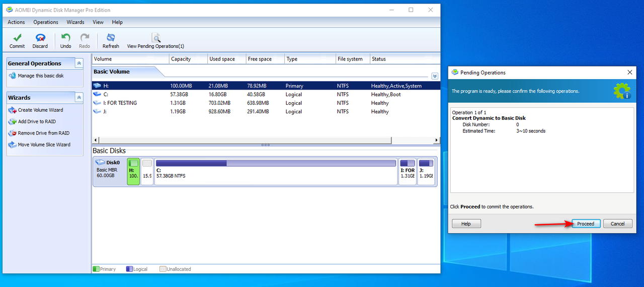Select the I: FOR partition block in Disk0
This screenshot has height=287, width=644.
click(408, 171)
